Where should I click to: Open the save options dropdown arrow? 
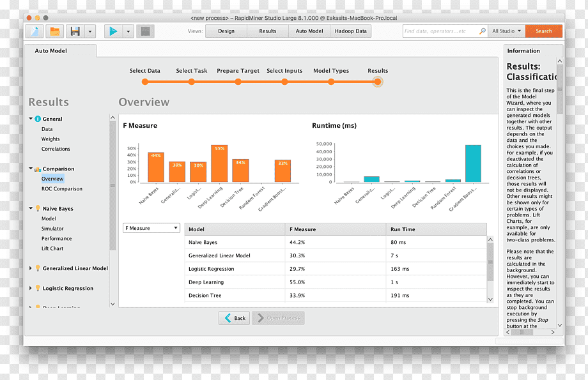(90, 31)
